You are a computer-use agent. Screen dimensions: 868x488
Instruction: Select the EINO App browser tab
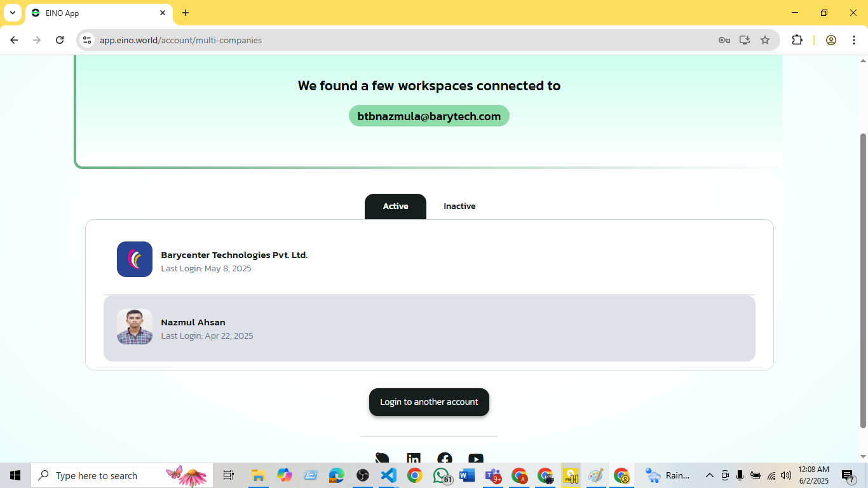tap(98, 13)
